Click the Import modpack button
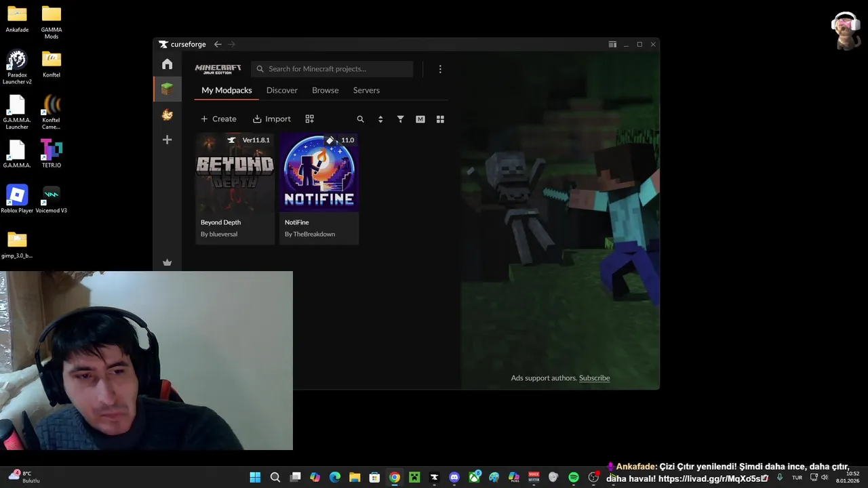 click(x=271, y=119)
